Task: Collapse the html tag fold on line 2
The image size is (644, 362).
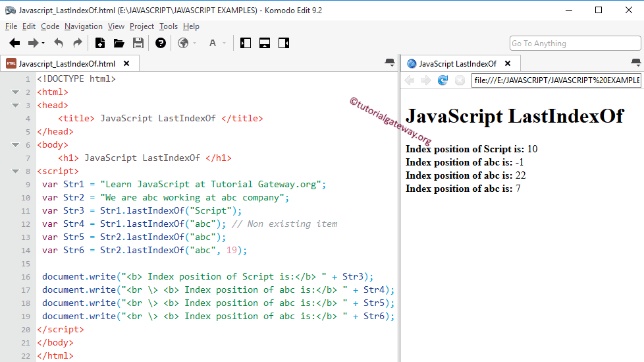Action: pyautogui.click(x=15, y=92)
